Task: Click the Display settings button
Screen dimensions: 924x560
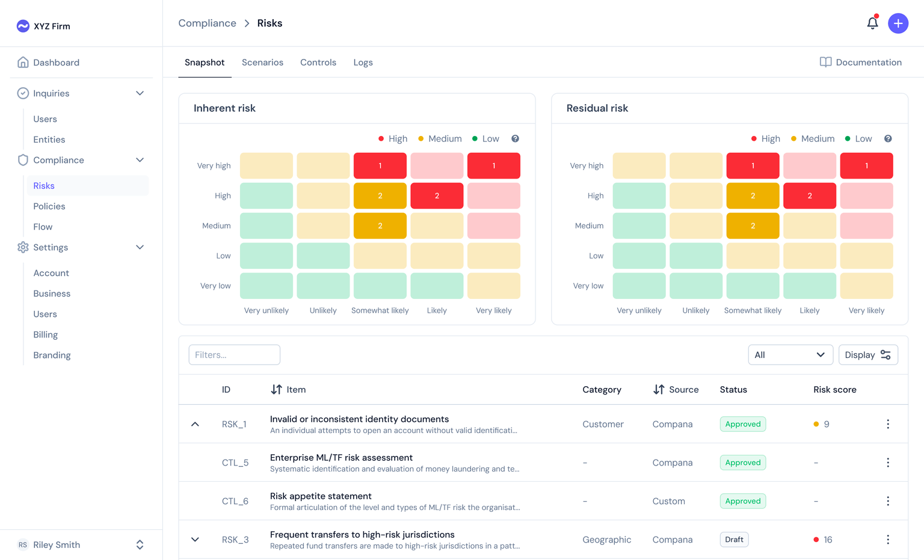Action: pos(867,355)
